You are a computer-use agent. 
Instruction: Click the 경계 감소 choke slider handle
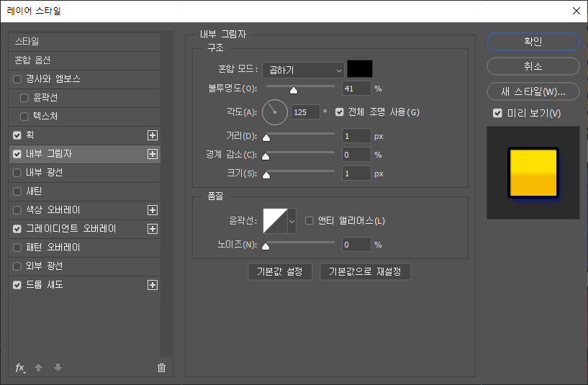point(266,156)
